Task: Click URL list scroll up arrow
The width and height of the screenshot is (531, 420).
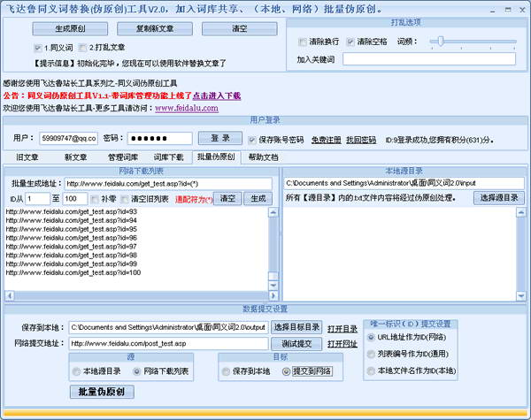Action: pyautogui.click(x=273, y=212)
